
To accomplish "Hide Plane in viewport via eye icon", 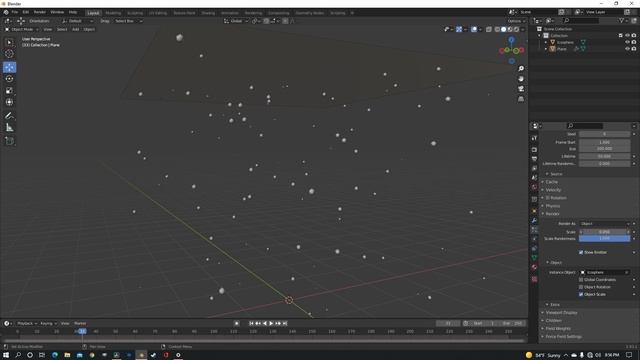I will (627, 49).
